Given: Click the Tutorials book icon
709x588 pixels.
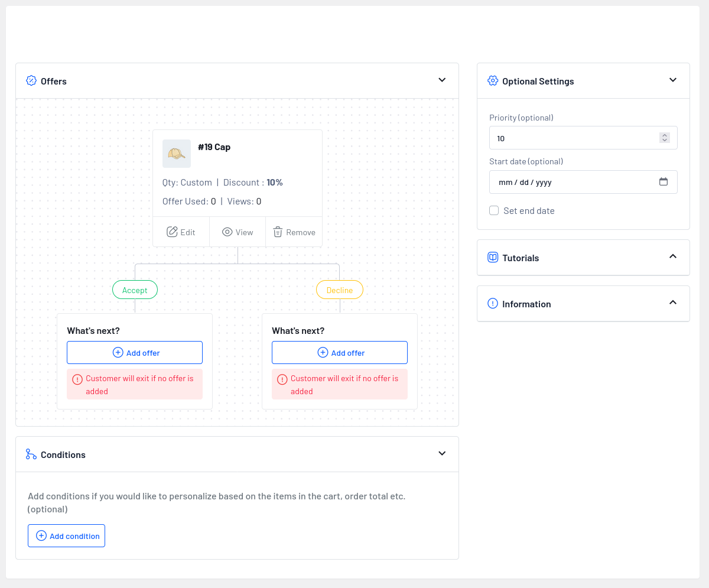Looking at the screenshot, I should [493, 258].
